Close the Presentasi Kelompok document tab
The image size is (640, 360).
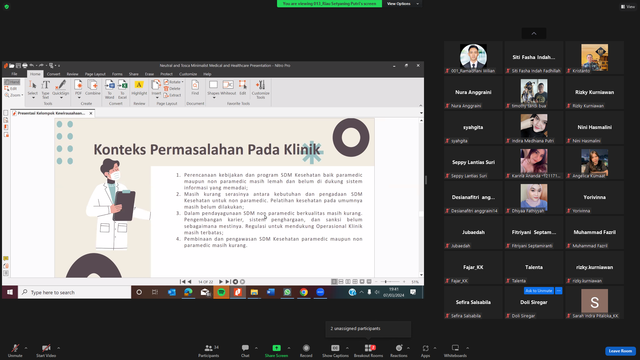click(91, 113)
